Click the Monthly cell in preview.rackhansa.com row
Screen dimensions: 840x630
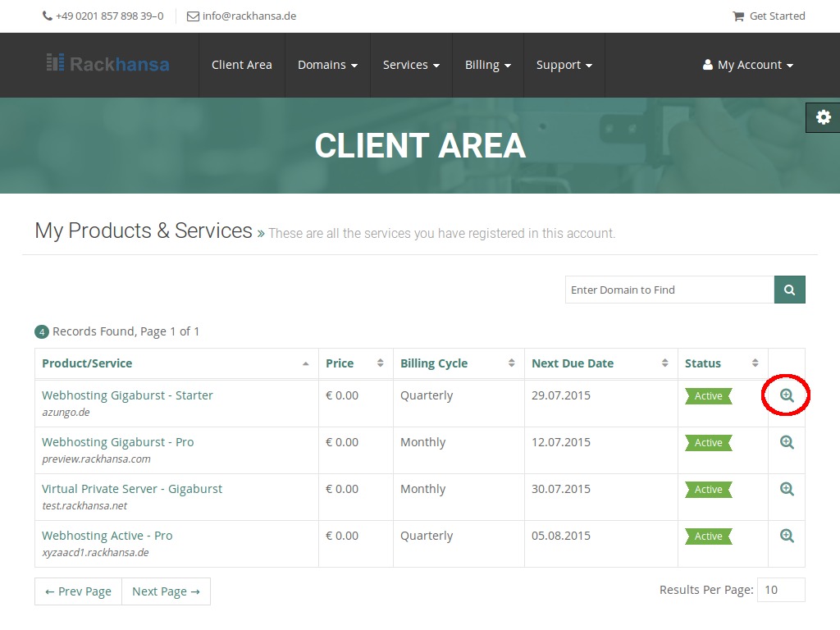pos(422,442)
